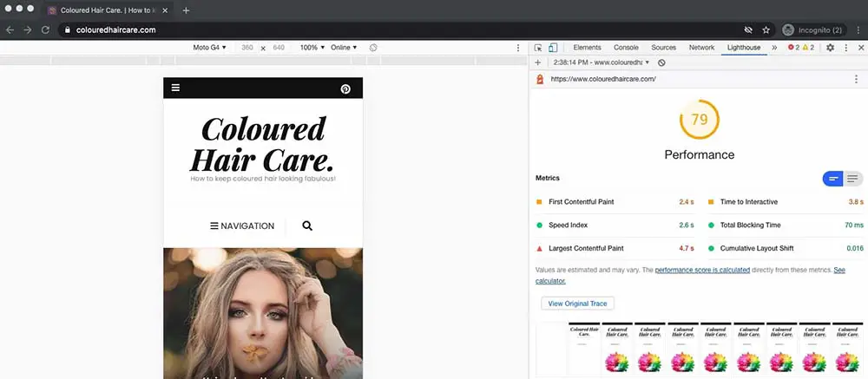Screen dimensions: 868x379
Task: Open the Online throttling dropdown
Action: 344,48
